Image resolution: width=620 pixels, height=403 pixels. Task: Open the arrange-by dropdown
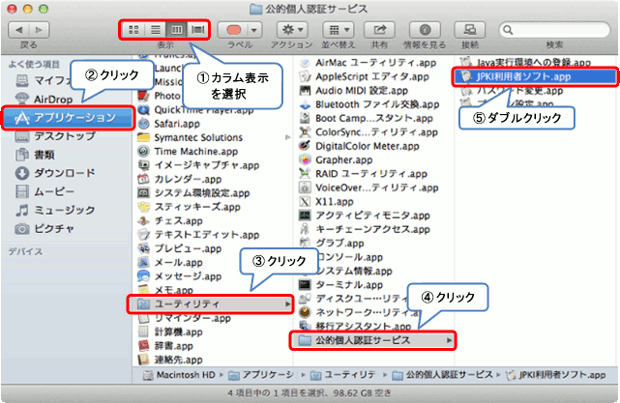tap(338, 30)
